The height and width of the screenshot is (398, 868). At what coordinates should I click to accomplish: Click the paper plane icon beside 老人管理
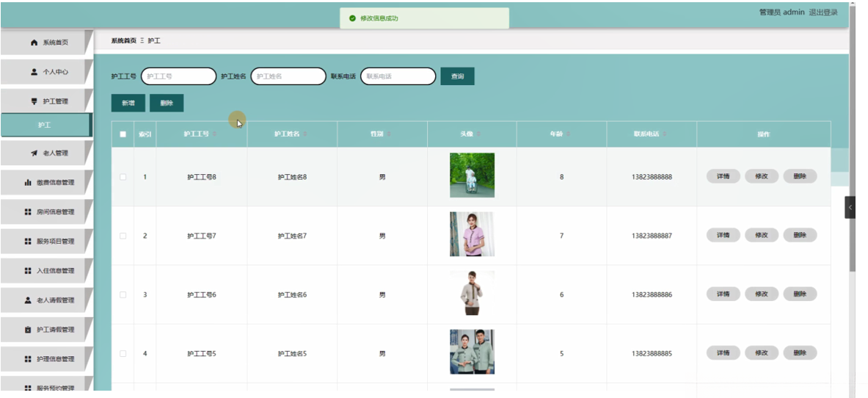click(34, 153)
